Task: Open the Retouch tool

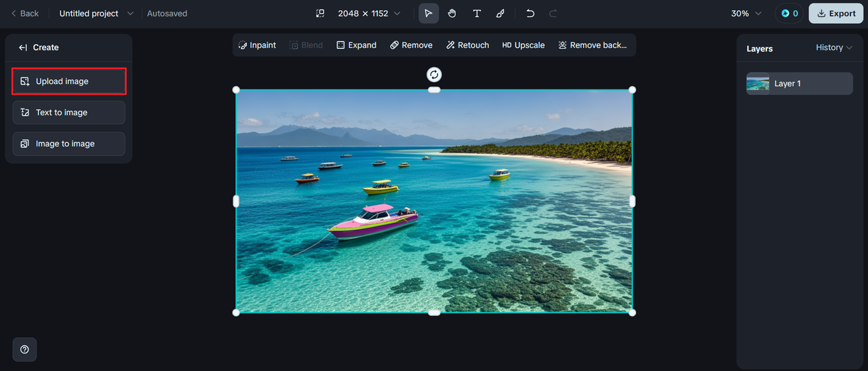Action: [467, 45]
